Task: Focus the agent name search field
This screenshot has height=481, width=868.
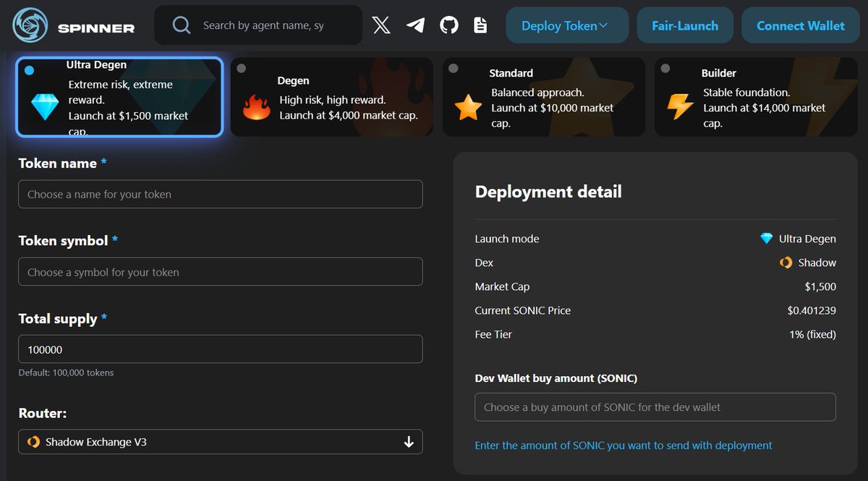Action: point(263,25)
